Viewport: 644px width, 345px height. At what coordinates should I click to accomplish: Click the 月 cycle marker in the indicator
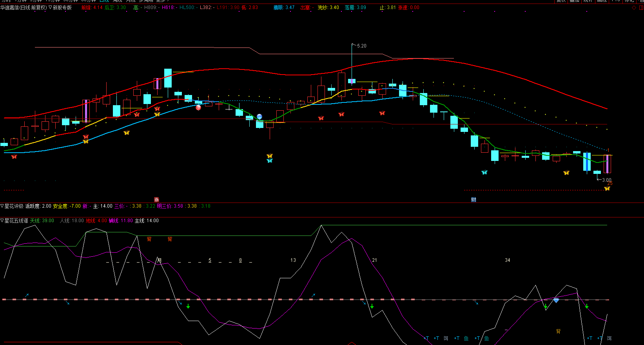pos(159,260)
